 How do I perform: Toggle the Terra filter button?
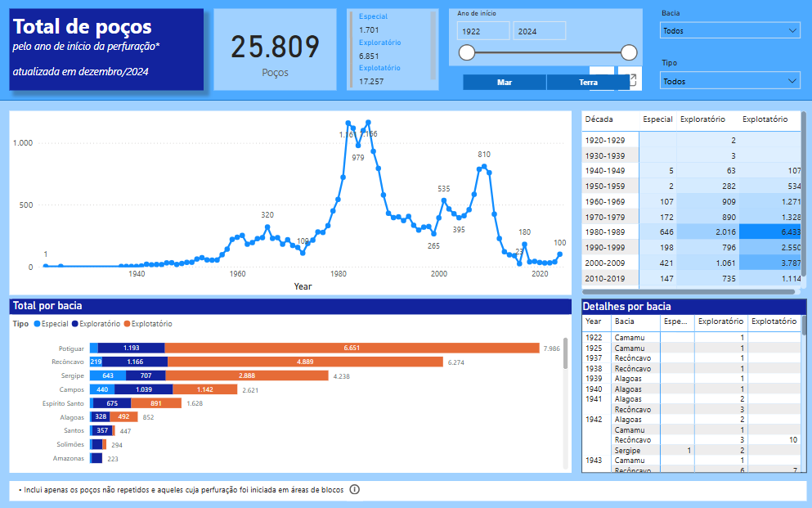(588, 83)
